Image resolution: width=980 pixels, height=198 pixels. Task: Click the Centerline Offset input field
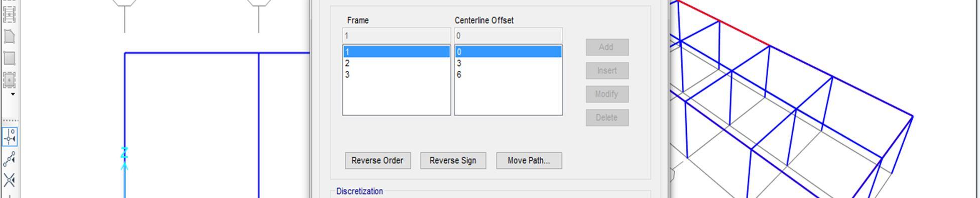(508, 36)
